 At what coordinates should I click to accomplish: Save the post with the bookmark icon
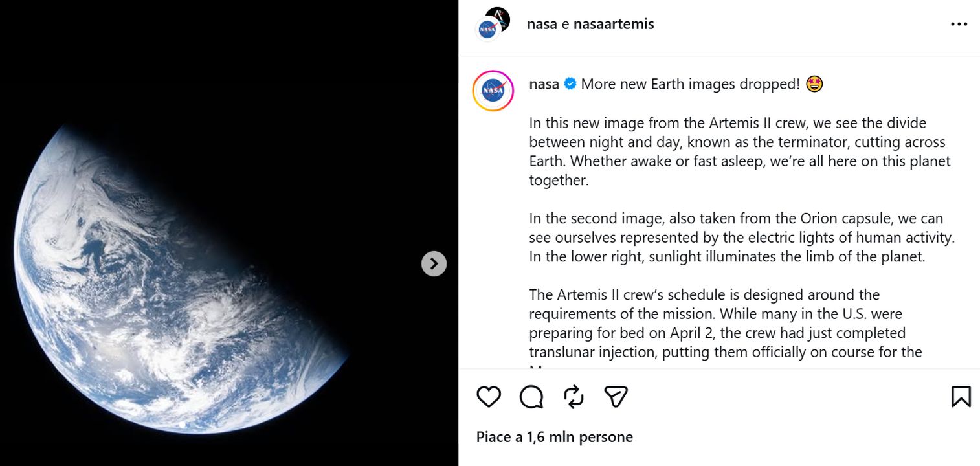(961, 397)
